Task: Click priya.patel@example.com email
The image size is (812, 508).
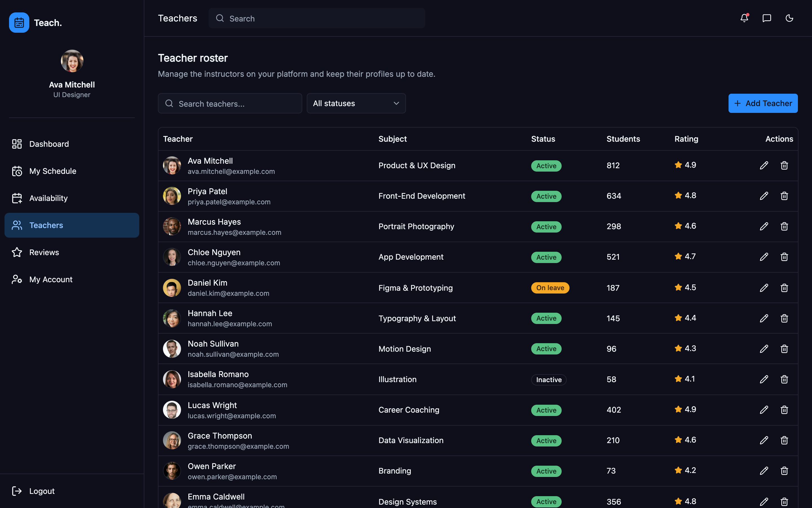Action: click(229, 202)
